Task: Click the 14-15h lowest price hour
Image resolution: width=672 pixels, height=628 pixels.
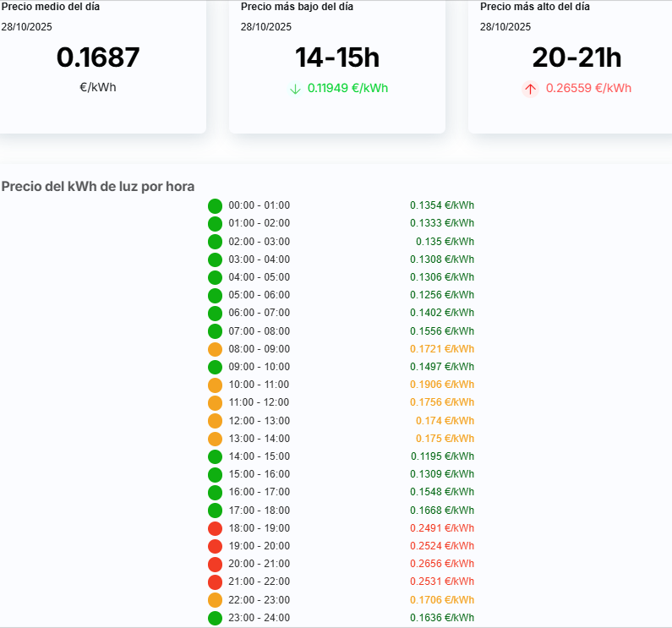Action: pyautogui.click(x=336, y=57)
